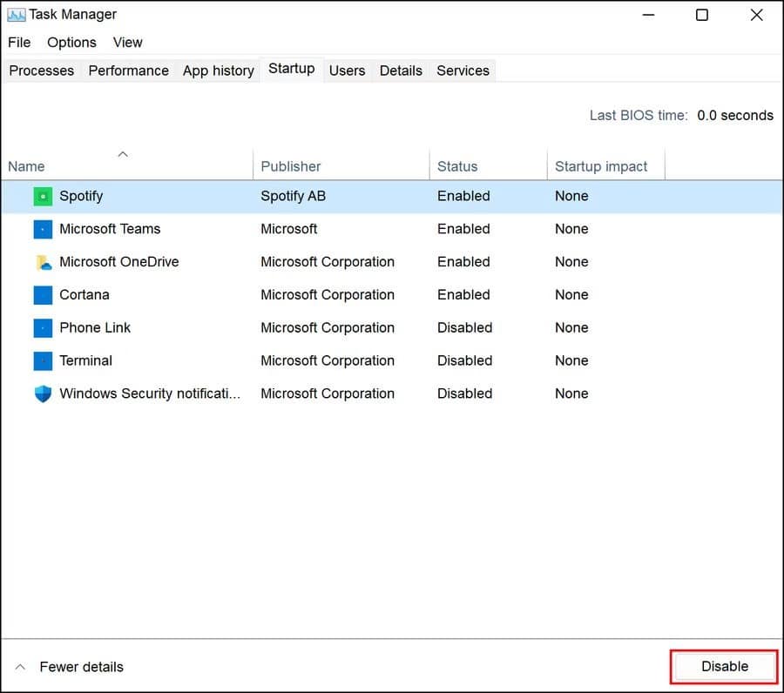Click the Phone Link icon
Viewport: 784px width, 693px height.
click(42, 328)
